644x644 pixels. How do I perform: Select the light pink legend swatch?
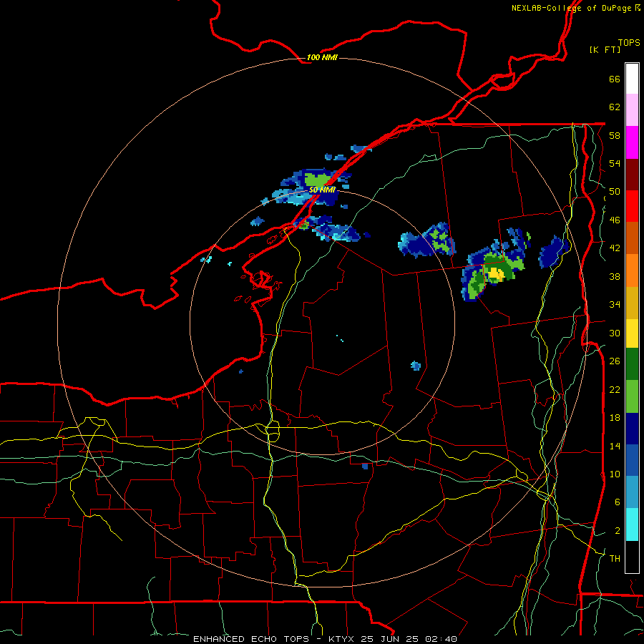632,109
